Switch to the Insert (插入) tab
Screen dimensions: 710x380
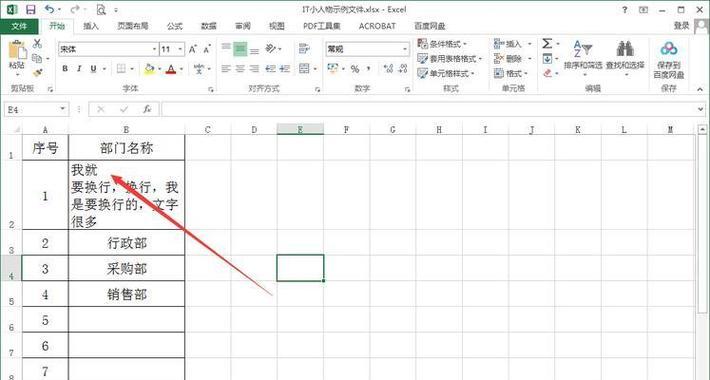pyautogui.click(x=91, y=26)
